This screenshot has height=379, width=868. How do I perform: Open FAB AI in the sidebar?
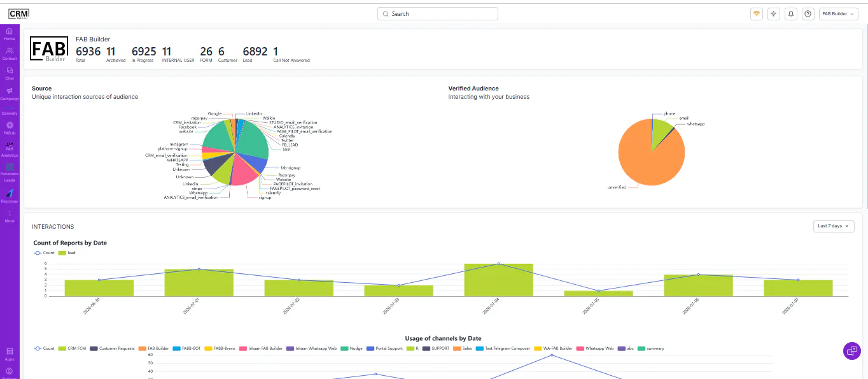click(10, 129)
